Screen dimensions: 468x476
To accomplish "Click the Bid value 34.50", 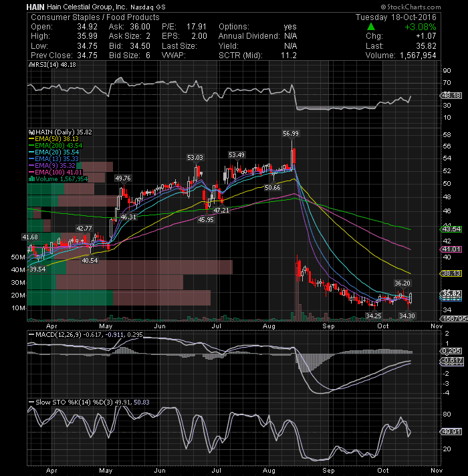I will click(140, 46).
